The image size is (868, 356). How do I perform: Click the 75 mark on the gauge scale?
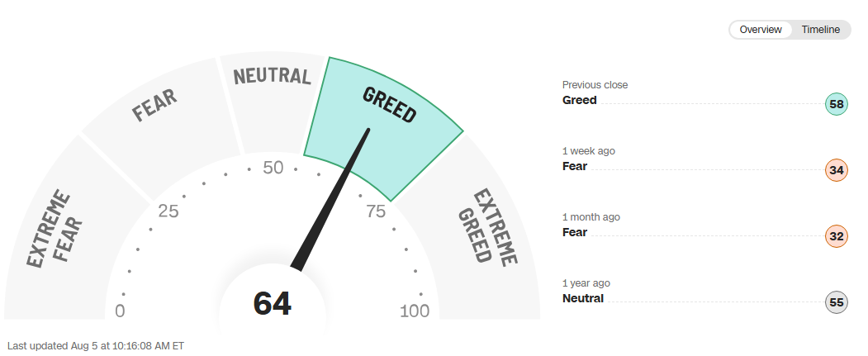[x=375, y=211]
